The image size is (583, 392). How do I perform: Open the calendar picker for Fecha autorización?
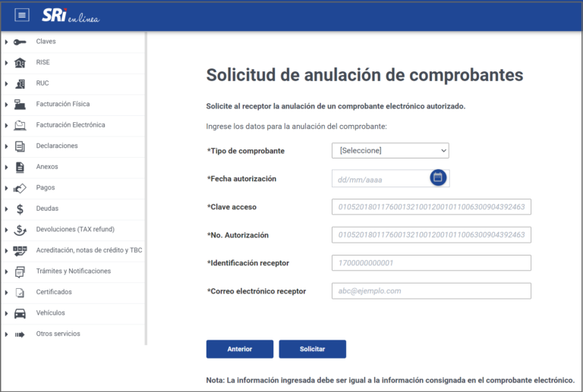[x=438, y=177]
